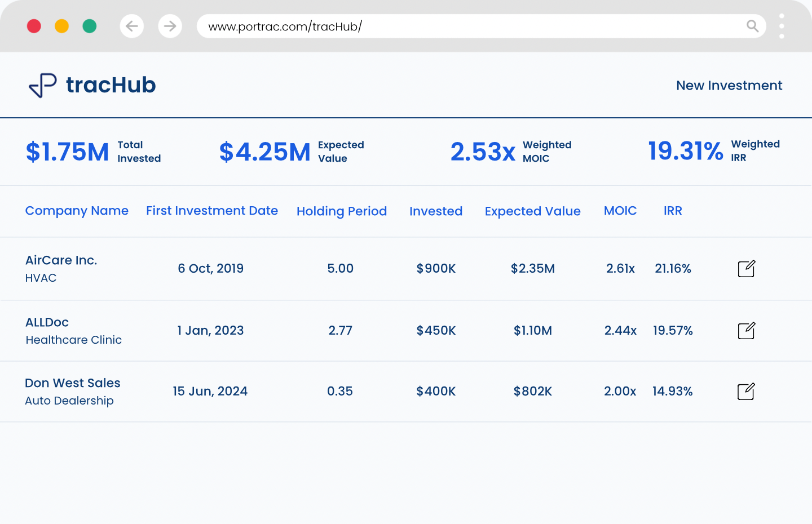The height and width of the screenshot is (524, 812).
Task: Sort by the Expected Value column header
Action: click(x=533, y=211)
